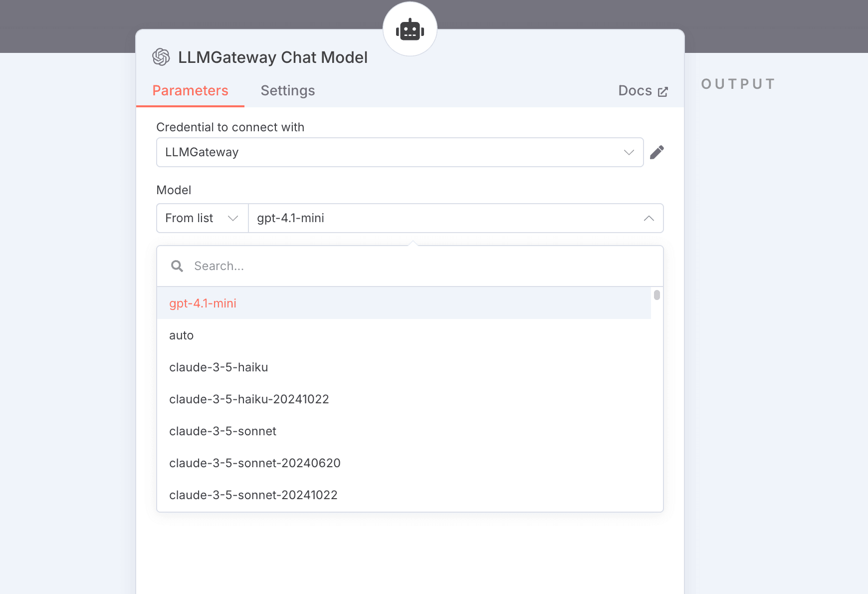Select claude-3-5-sonnet-20240620 model
Image resolution: width=868 pixels, height=594 pixels.
tap(254, 463)
